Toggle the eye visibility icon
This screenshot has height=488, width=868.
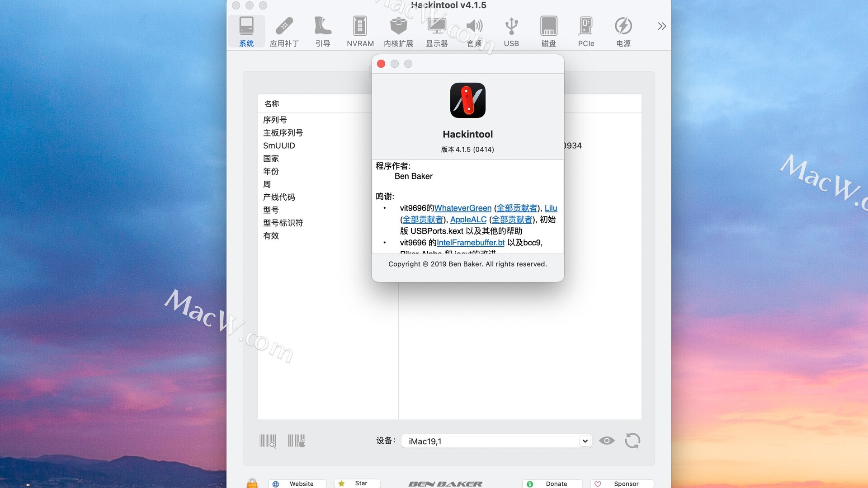tap(606, 441)
